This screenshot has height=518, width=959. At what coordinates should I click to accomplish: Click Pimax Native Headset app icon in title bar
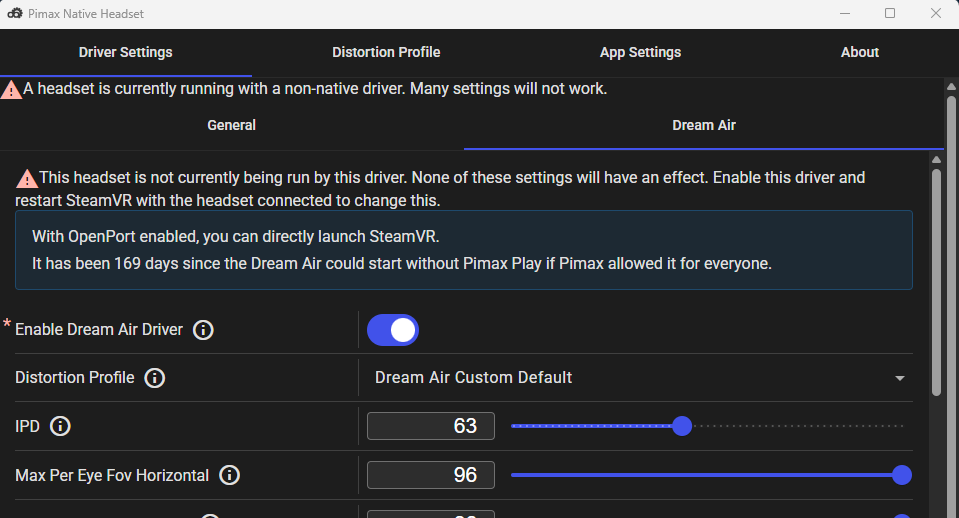15,13
